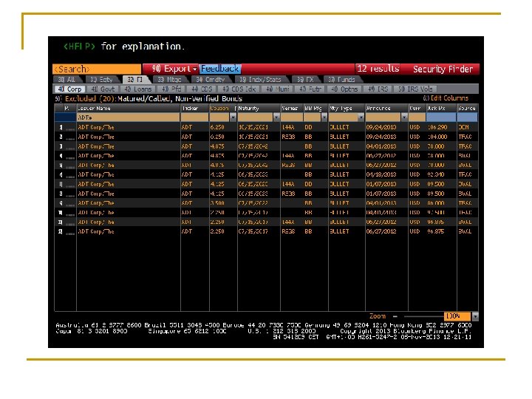Click the 12 results indicator
Image resolution: width=532 pixels, height=399 pixels.
378,69
